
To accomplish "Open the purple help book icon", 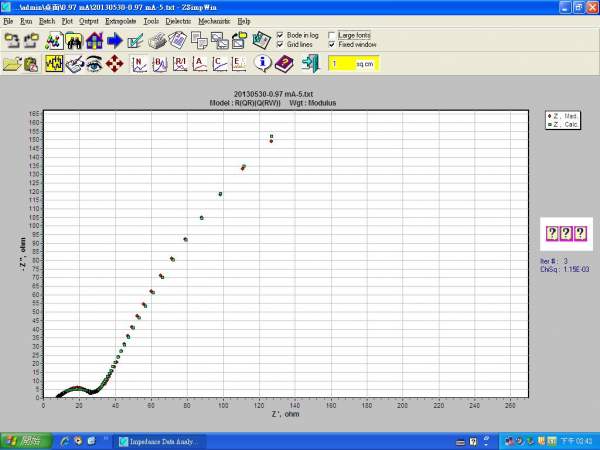I will coord(284,64).
